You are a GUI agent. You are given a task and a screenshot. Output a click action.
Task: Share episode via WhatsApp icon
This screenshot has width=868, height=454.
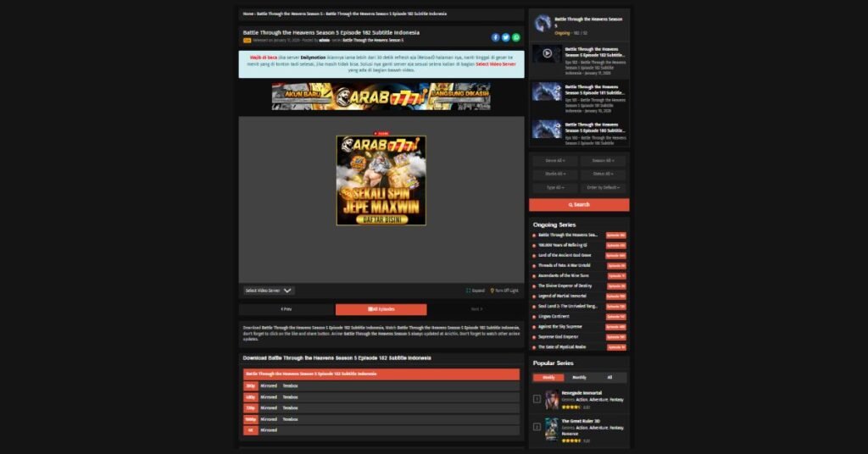coord(516,37)
